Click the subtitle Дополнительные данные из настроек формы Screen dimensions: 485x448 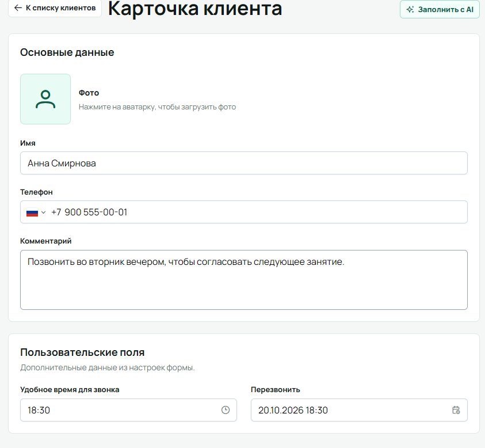108,368
